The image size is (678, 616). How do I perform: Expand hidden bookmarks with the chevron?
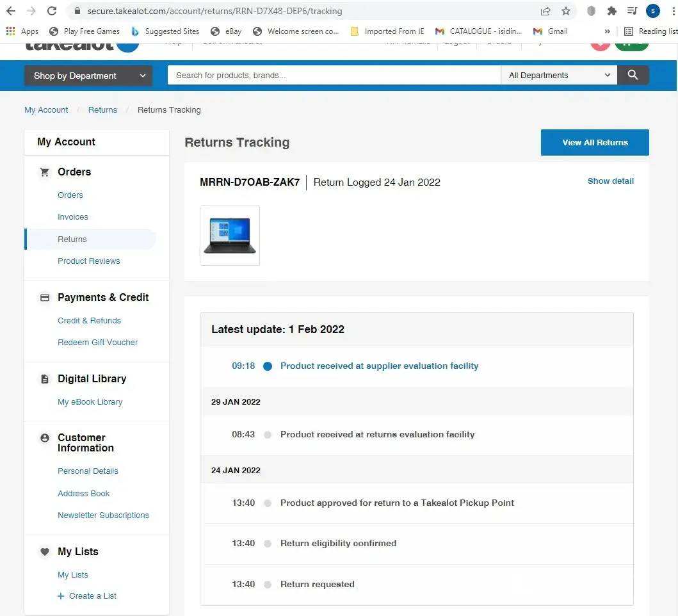(607, 31)
